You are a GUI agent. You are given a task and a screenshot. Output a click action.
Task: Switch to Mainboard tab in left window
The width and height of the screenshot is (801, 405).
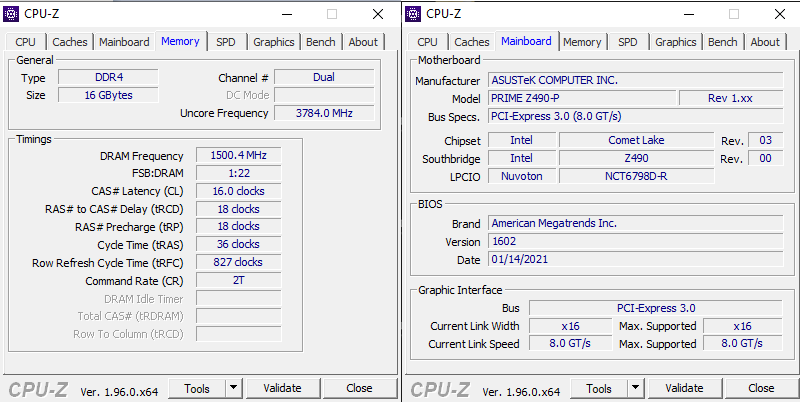(124, 42)
